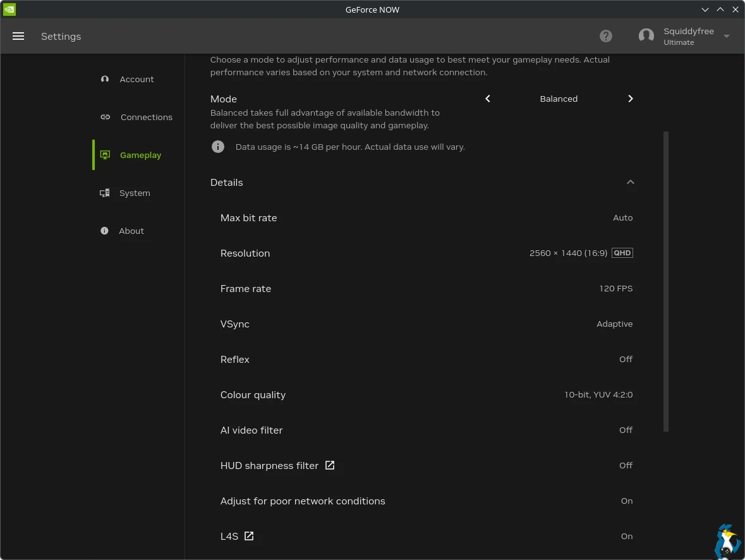Switch to the System sidebar entry
745x560 pixels.
coord(135,193)
